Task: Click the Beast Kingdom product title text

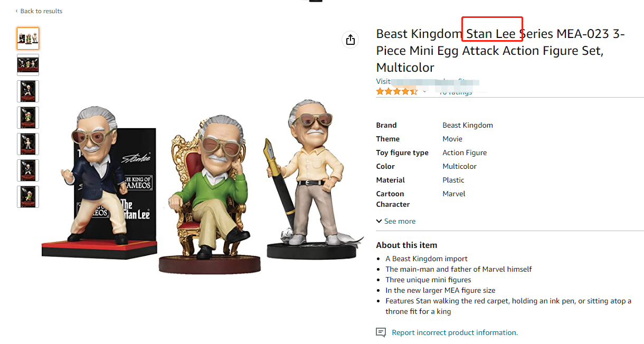Action: coord(500,51)
